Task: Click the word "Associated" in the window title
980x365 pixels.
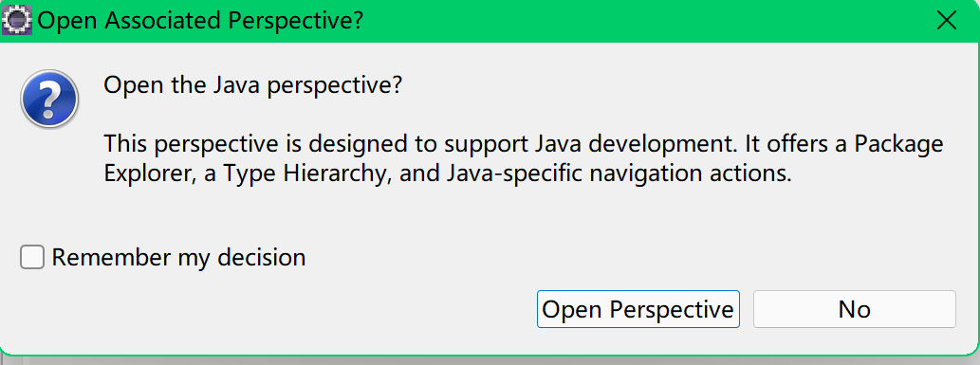Action: [x=162, y=21]
